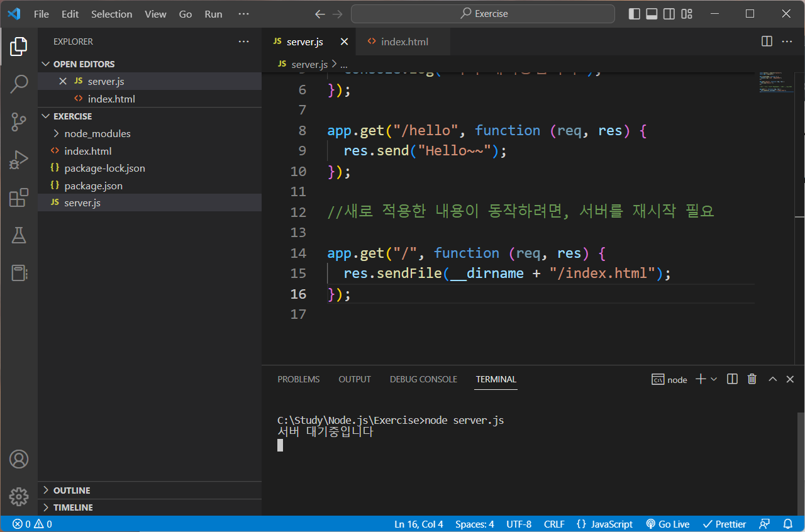Click the Prettier status item

(x=724, y=524)
